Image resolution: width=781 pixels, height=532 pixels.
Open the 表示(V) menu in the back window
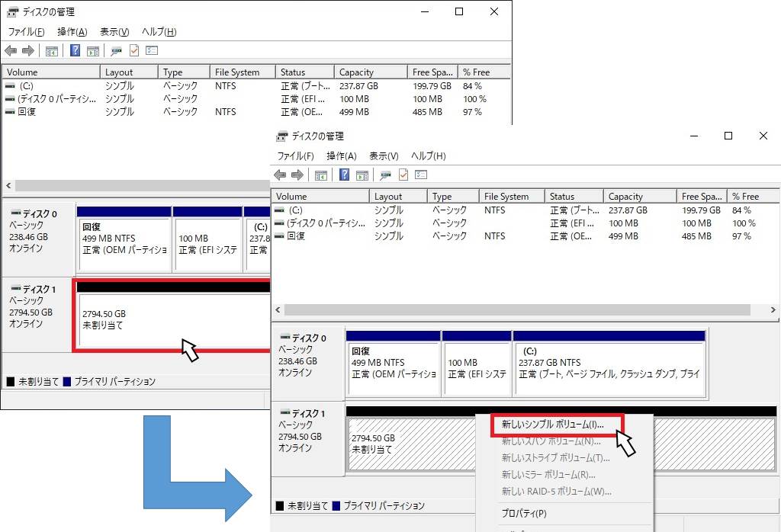tap(114, 32)
